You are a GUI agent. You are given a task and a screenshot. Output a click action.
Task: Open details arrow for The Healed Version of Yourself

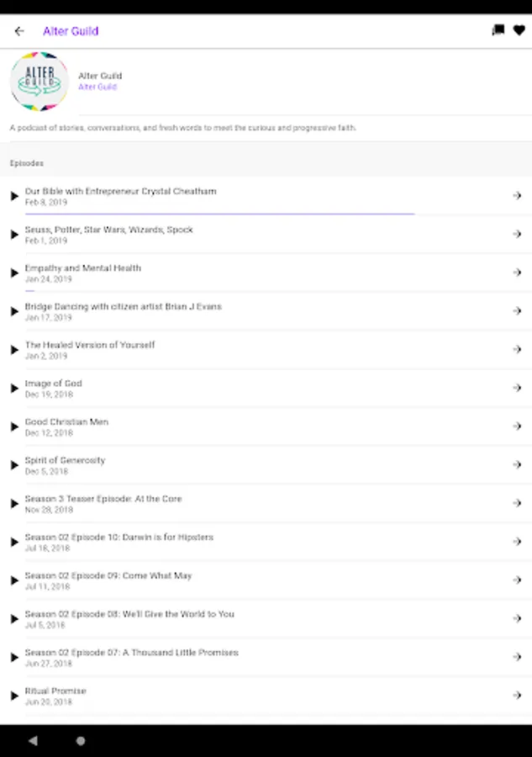[517, 350]
